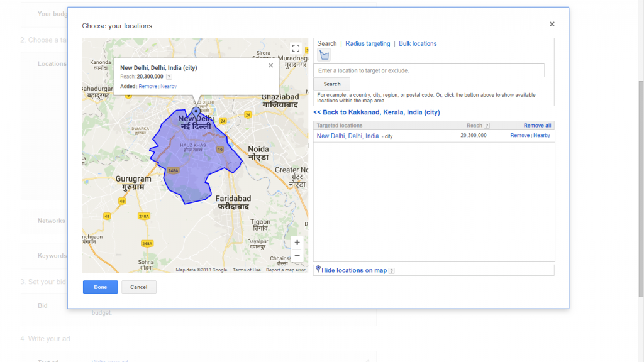Click the Hauz Khas label on map
The width and height of the screenshot is (644, 362).
coord(193,147)
